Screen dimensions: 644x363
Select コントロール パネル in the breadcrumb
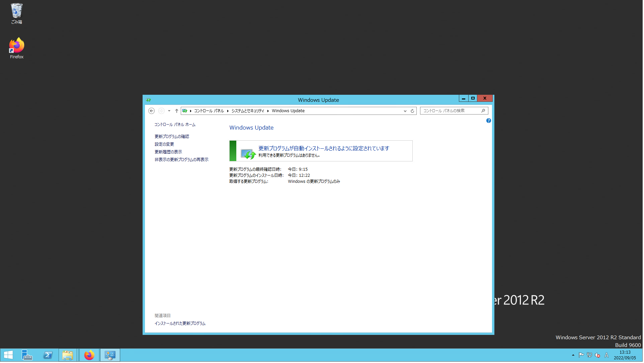point(210,111)
